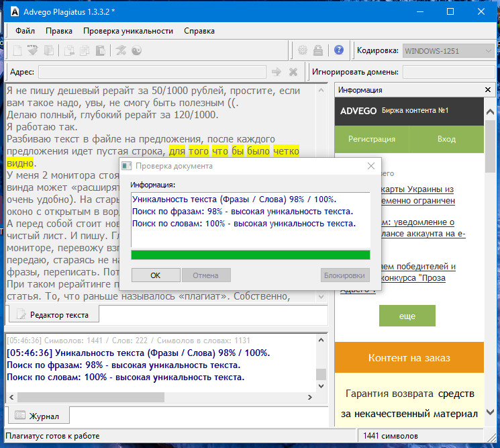Click the journal vertical scrollbar thumb

point(321,374)
